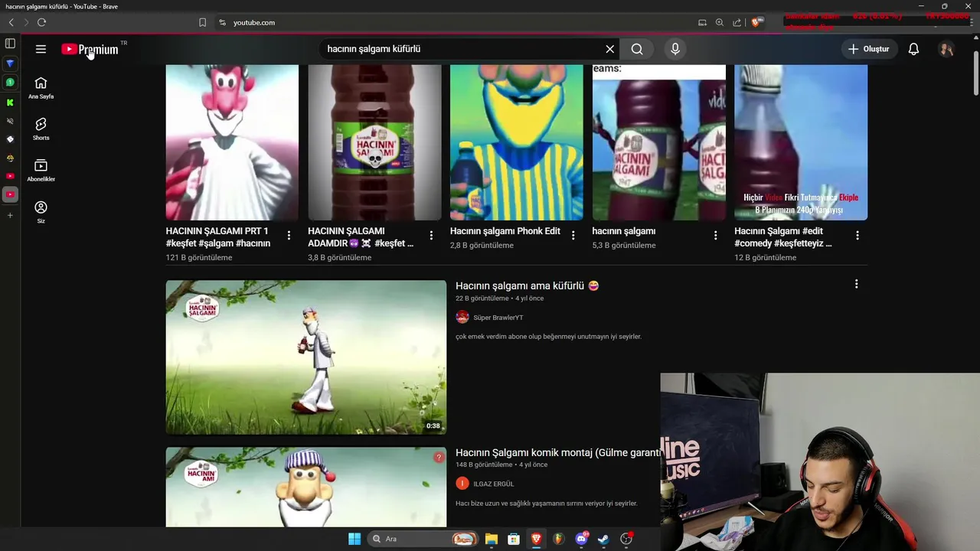Open the account avatar menu
This screenshot has width=980, height=551.
(946, 49)
